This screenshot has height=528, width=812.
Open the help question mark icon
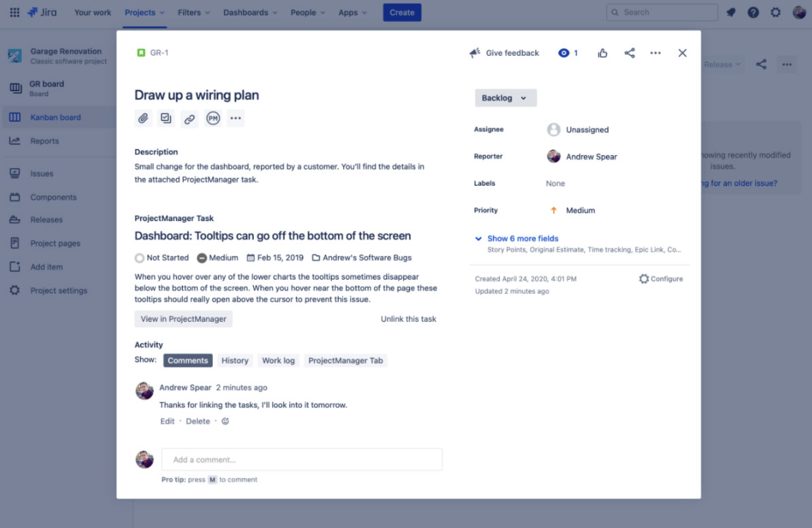pyautogui.click(x=753, y=12)
